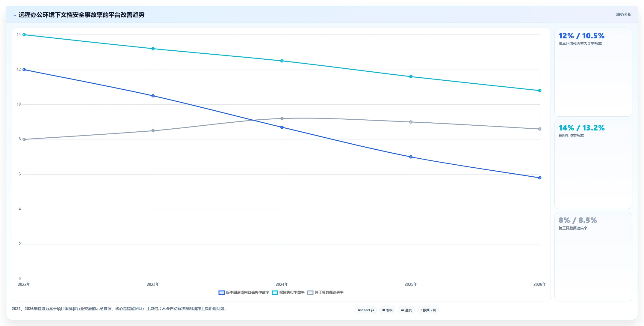Click the gray 跨工具数据遗失率 point at 2023年
Viewport: 644px width, 326px height.
coord(153,131)
